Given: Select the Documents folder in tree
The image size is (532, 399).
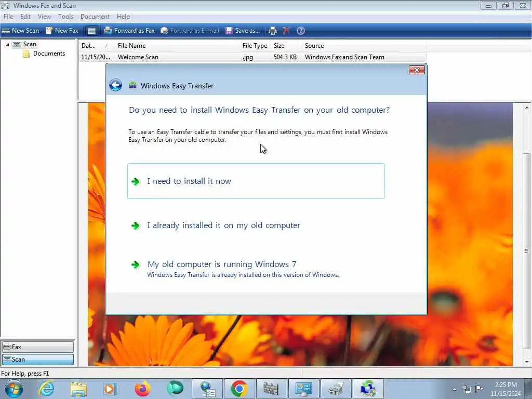Looking at the screenshot, I should (49, 54).
